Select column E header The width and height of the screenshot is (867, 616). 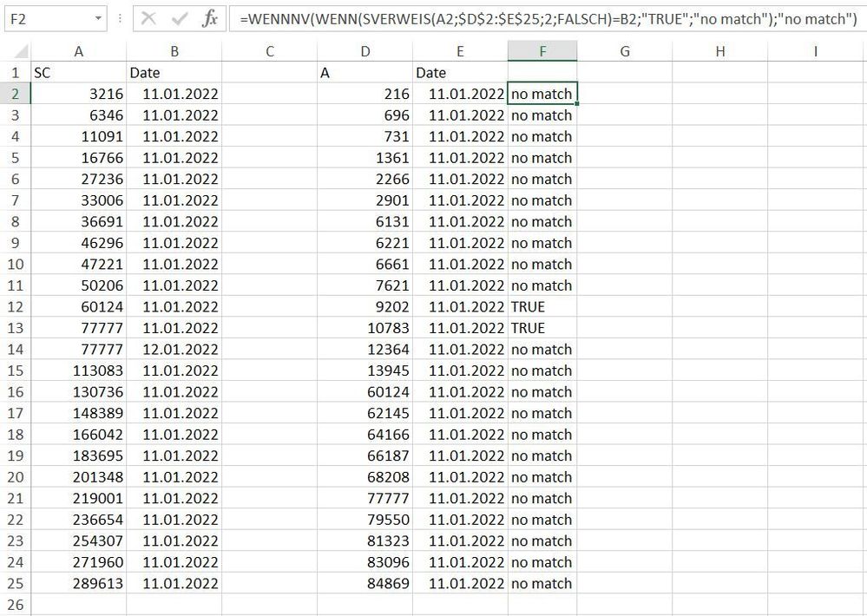click(460, 51)
